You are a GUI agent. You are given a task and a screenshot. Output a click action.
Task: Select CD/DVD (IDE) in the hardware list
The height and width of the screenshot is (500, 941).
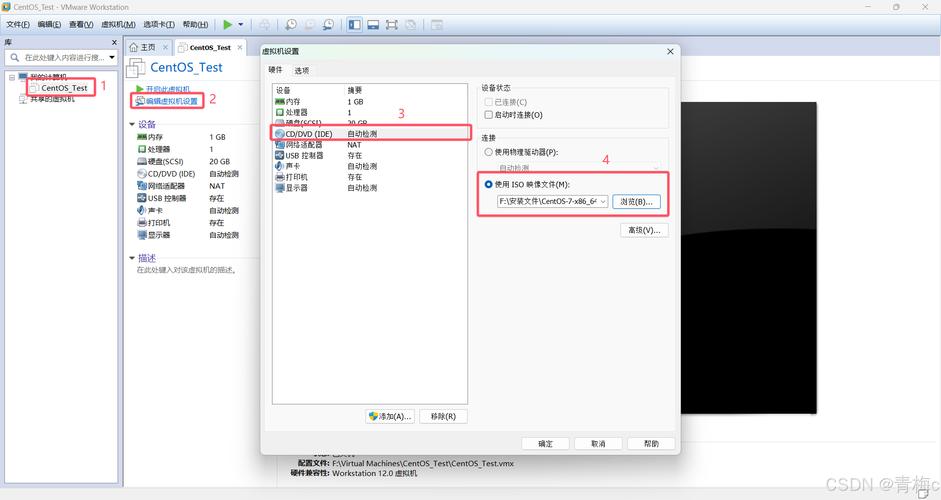(370, 134)
